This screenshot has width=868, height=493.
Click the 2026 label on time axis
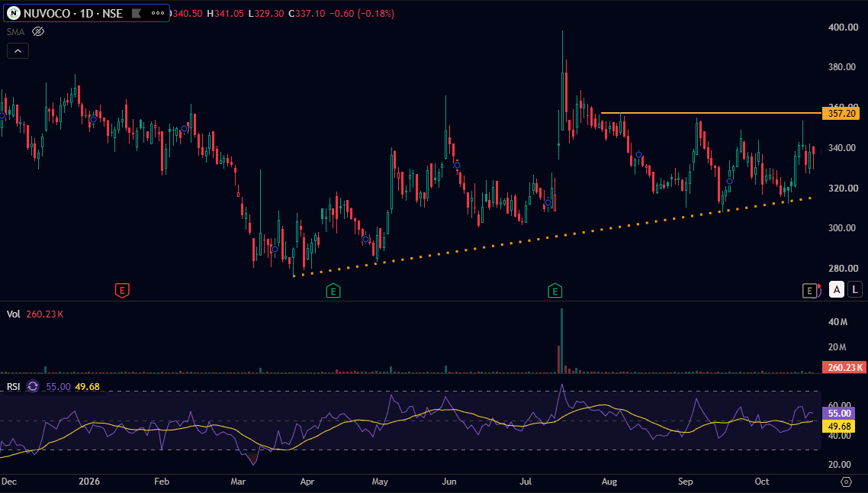[89, 482]
